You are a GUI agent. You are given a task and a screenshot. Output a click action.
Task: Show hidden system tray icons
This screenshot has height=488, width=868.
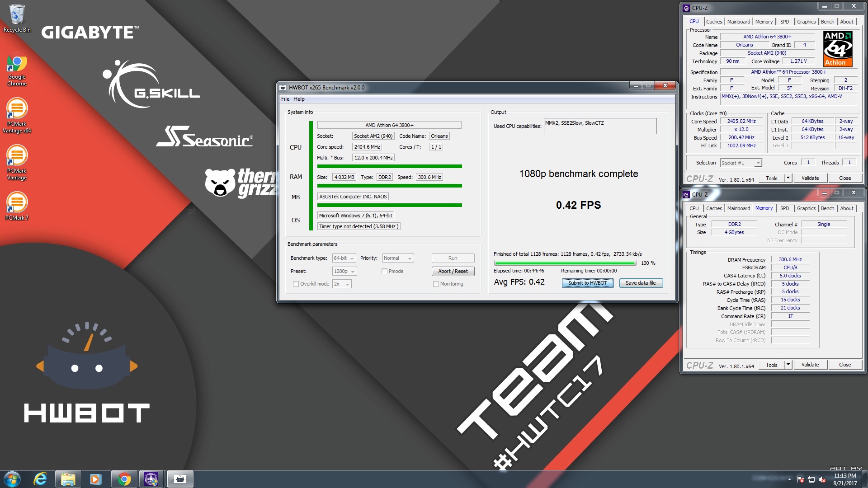tap(789, 479)
